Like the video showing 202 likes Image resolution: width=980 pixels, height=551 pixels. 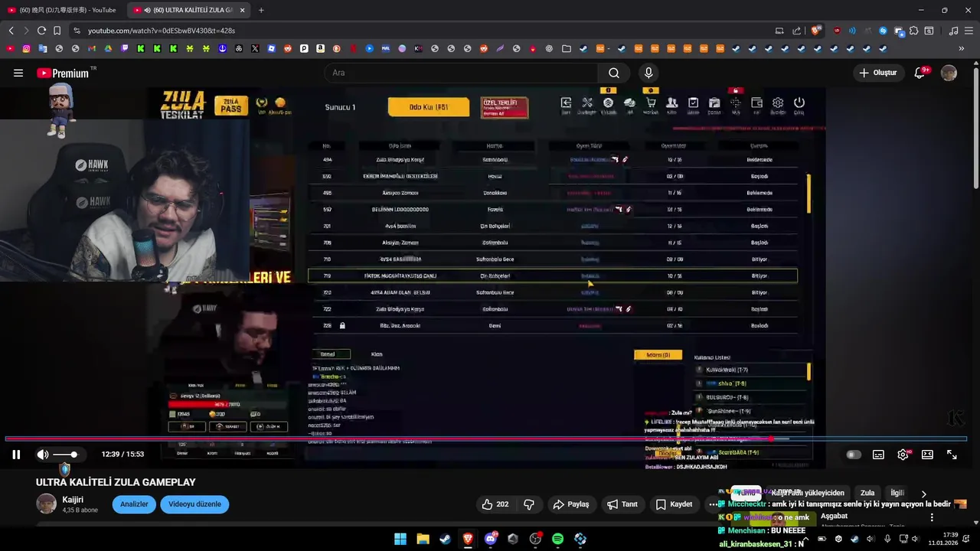495,504
